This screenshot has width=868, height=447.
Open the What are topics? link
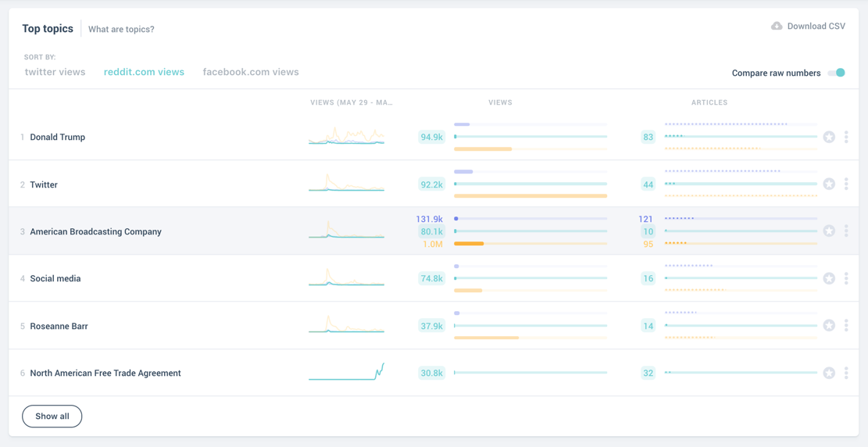121,30
